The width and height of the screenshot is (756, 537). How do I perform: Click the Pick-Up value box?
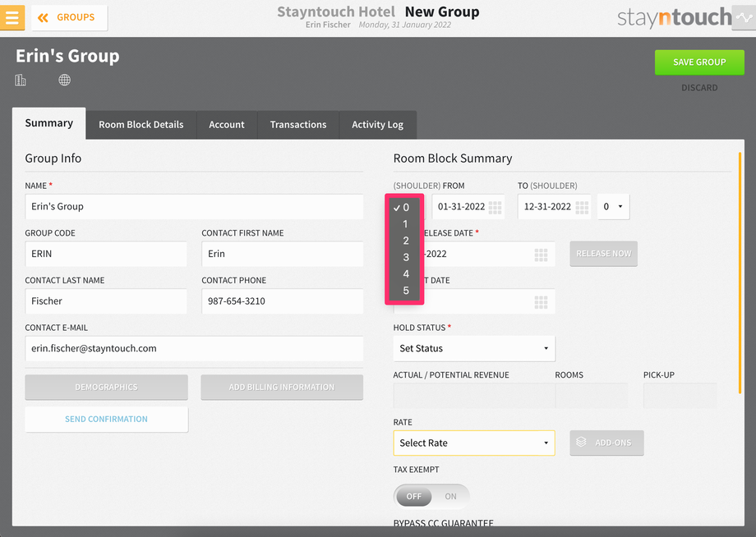point(680,396)
